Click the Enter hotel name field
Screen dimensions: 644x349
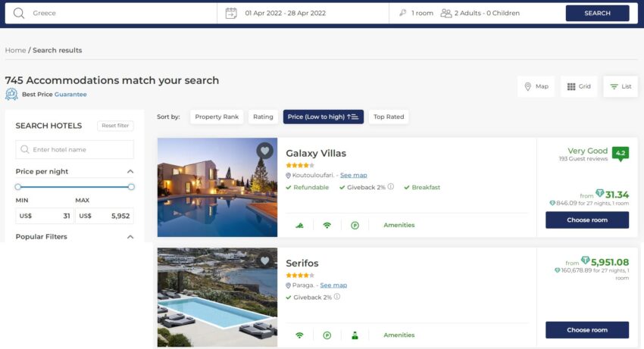[x=75, y=149]
